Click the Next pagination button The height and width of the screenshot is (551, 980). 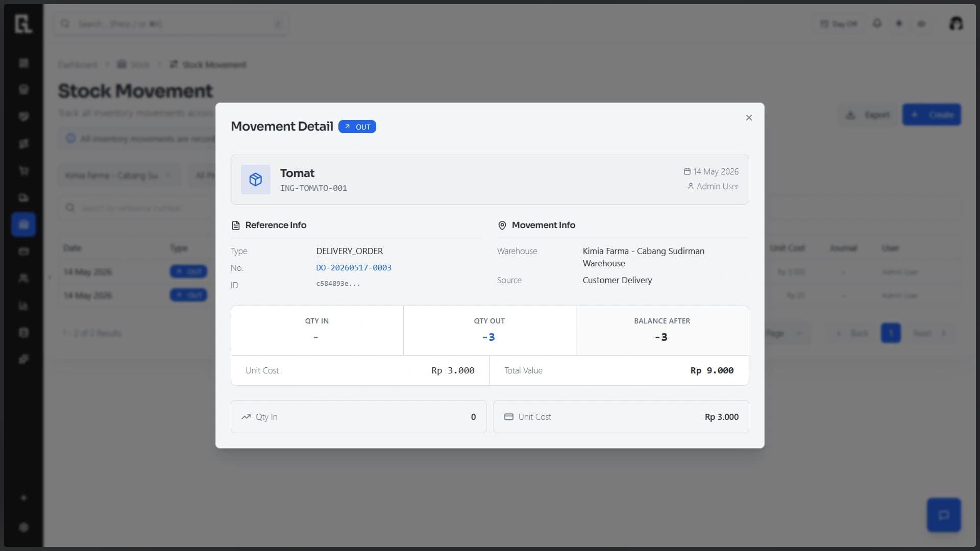click(x=929, y=333)
